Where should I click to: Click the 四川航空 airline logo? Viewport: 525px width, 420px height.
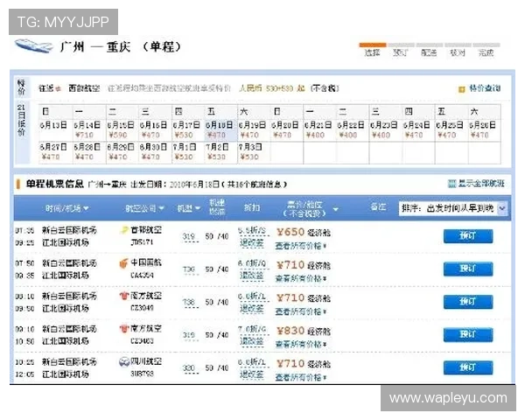(x=124, y=361)
